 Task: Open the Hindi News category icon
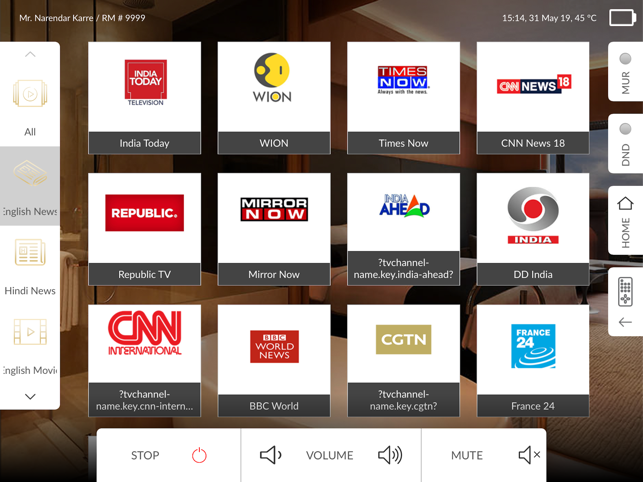[x=30, y=252]
